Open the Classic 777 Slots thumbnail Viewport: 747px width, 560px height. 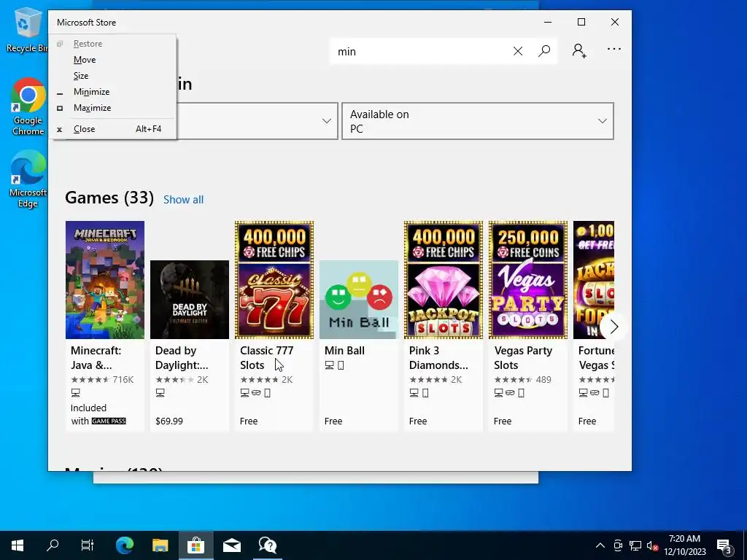click(x=274, y=280)
